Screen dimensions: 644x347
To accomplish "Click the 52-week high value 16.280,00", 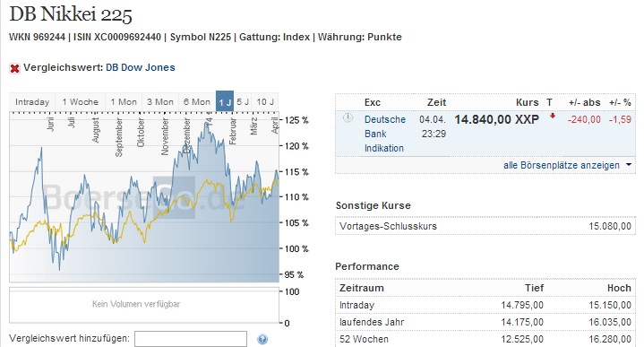I will (x=610, y=339).
